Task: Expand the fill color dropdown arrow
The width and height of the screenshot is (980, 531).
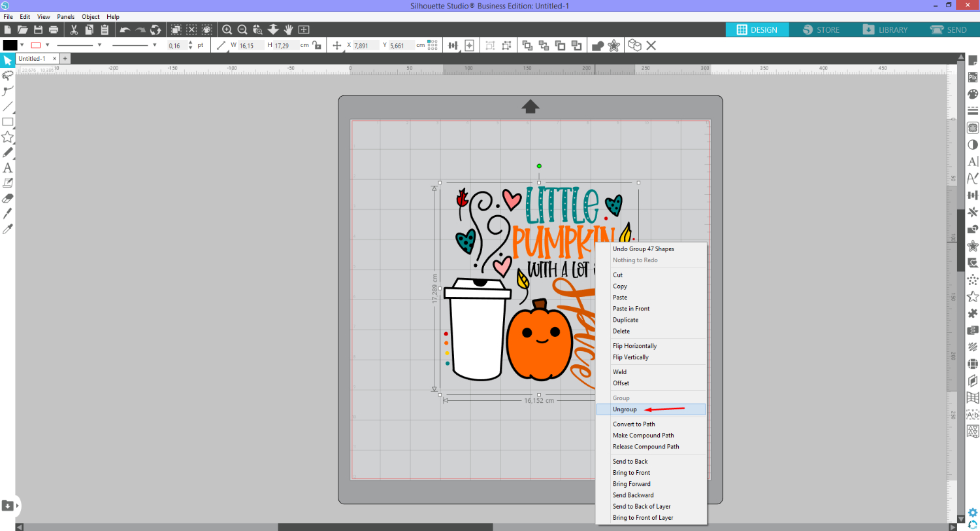Action: pyautogui.click(x=22, y=45)
